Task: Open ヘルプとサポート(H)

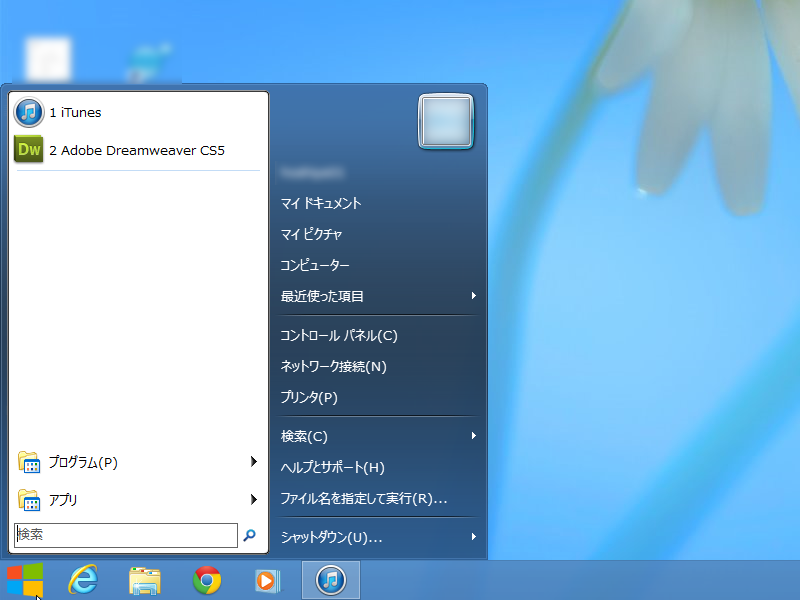Action: pyautogui.click(x=332, y=467)
